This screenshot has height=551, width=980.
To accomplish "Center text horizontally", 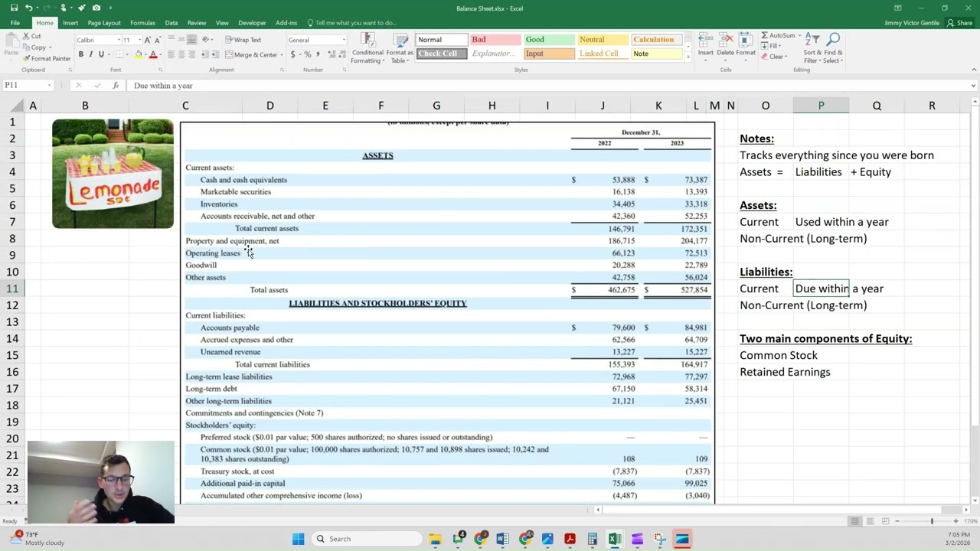I will pos(181,54).
